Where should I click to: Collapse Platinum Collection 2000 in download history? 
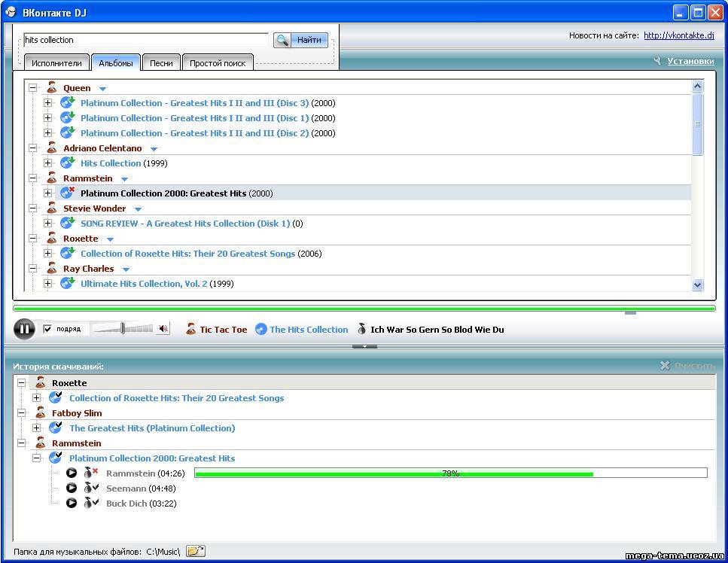[x=37, y=458]
